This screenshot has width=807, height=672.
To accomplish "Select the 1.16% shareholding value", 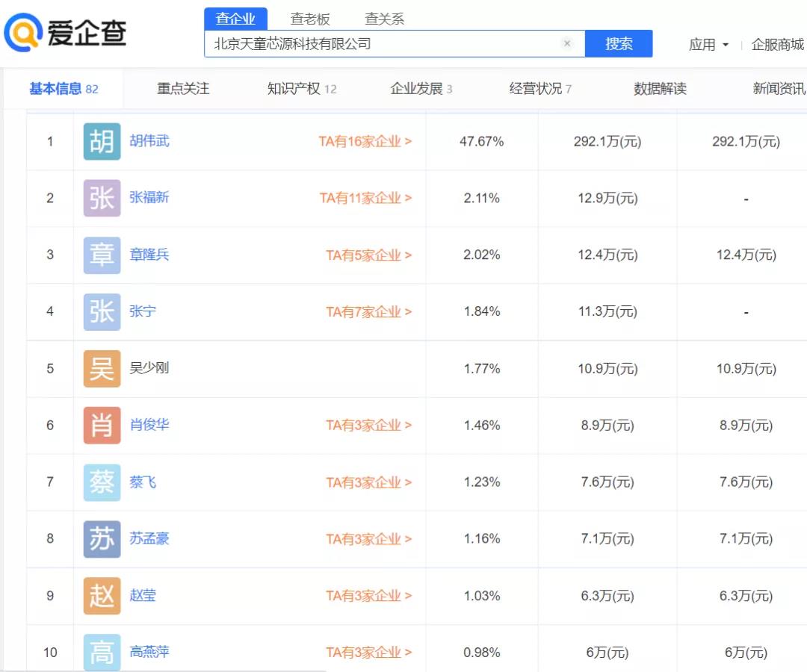I will tap(481, 539).
